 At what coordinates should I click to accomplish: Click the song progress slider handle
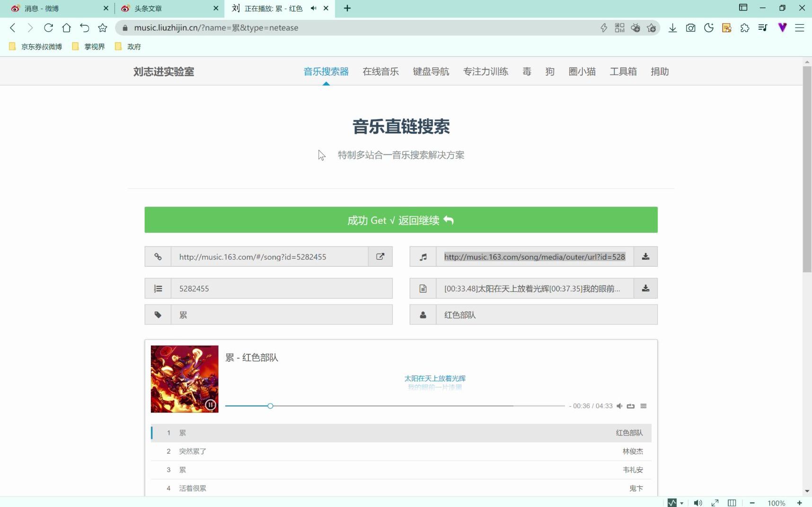point(270,406)
